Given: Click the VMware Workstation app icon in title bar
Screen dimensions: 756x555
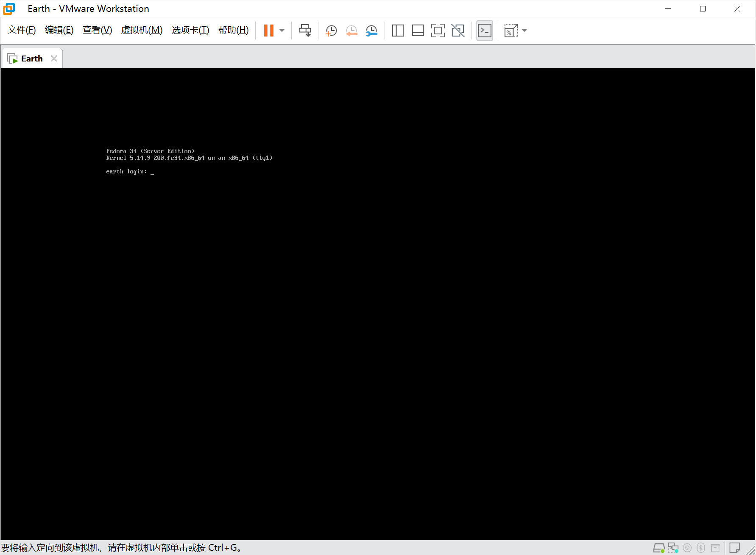Looking at the screenshot, I should [9, 8].
